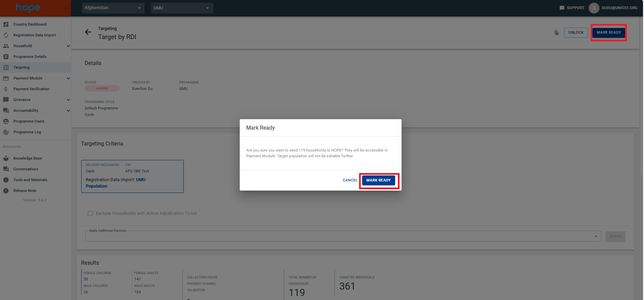644x300 pixels.
Task: Click the back arrow next to Targeting
Action: click(88, 32)
